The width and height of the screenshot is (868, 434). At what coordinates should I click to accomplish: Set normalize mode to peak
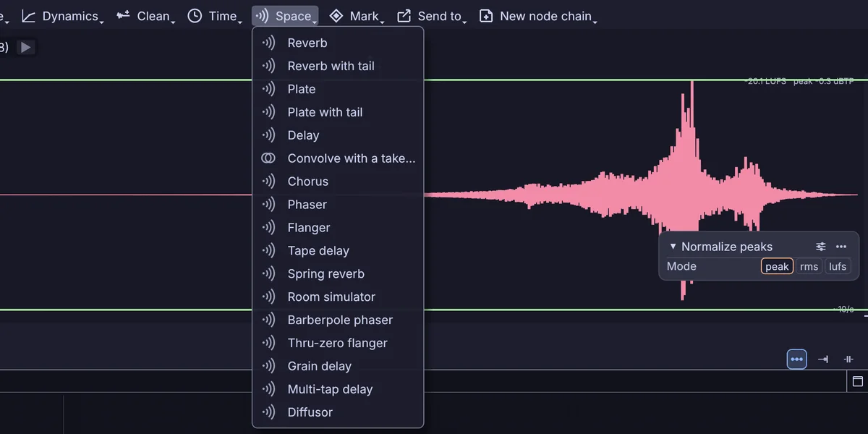[x=777, y=266]
